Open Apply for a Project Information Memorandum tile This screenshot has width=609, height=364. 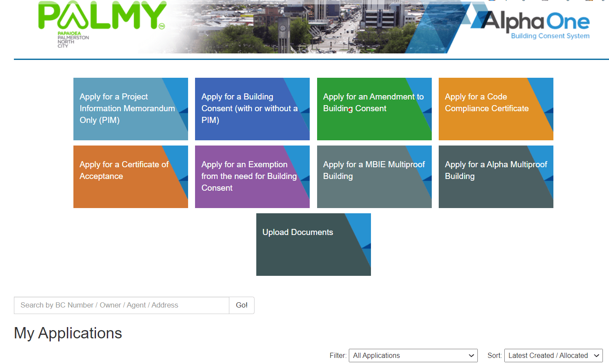[131, 109]
